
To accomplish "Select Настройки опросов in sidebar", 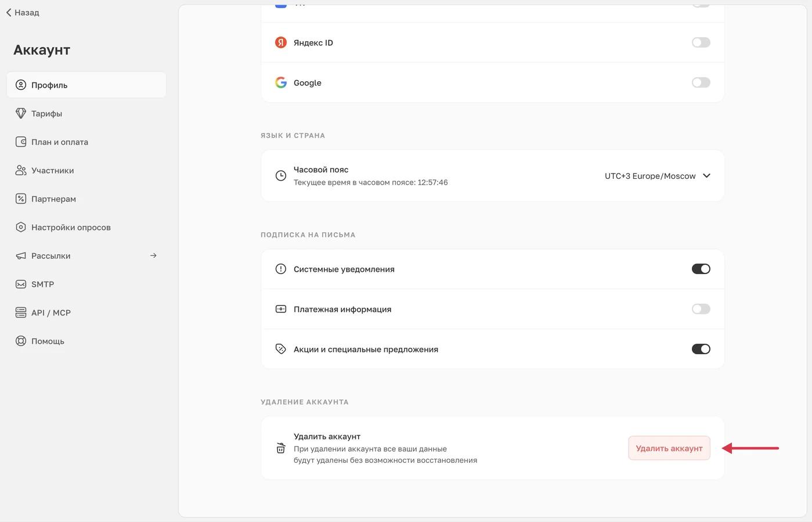I will [86, 227].
